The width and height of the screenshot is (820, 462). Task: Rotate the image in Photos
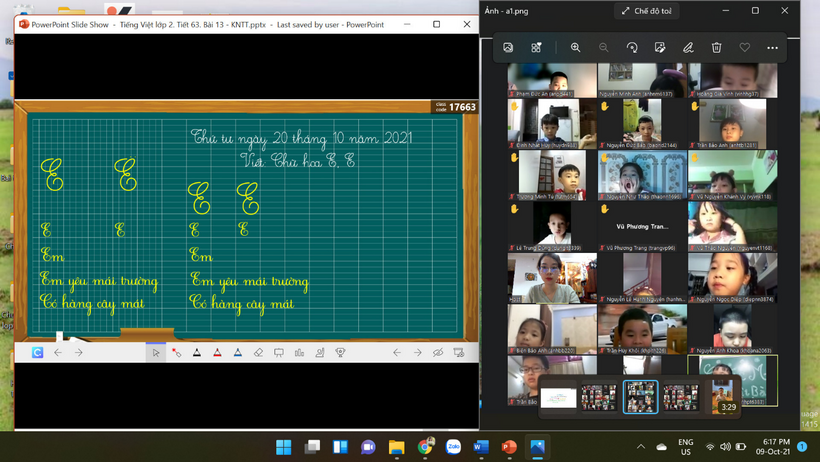pyautogui.click(x=632, y=47)
